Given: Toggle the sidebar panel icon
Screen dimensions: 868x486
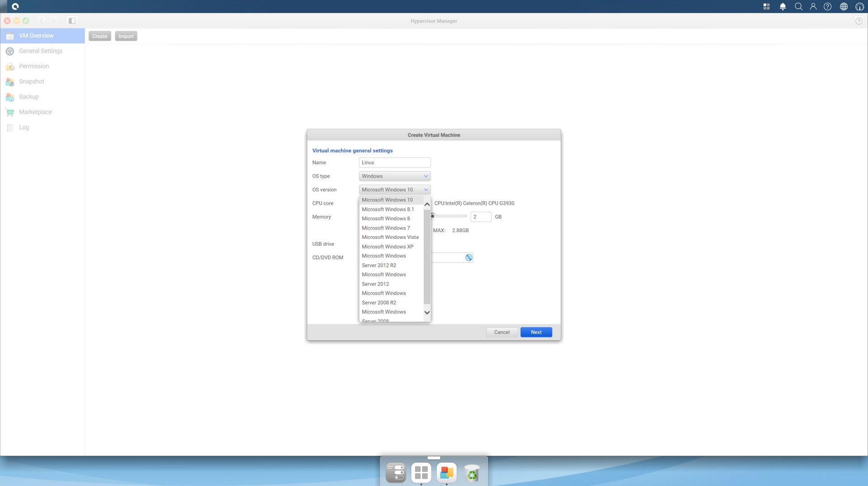Looking at the screenshot, I should click(x=72, y=21).
